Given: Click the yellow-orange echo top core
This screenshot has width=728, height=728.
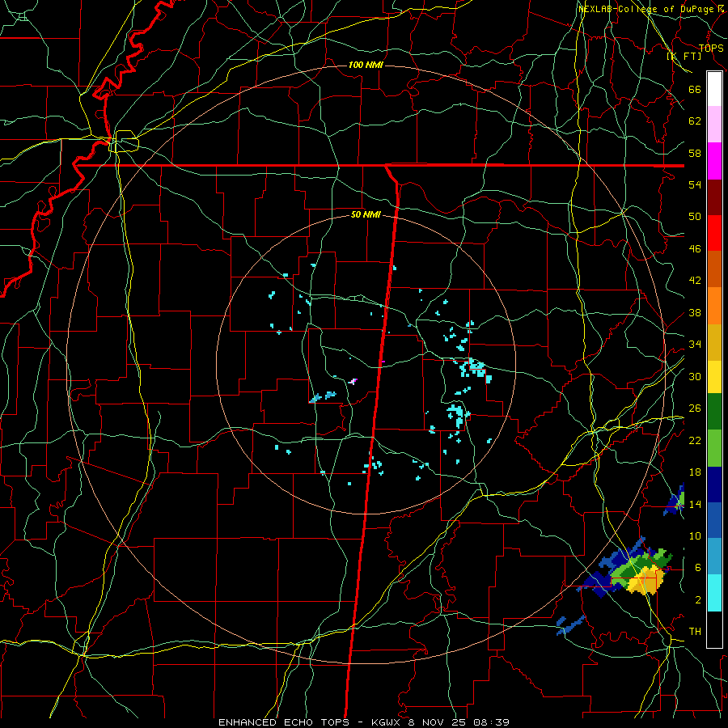Looking at the screenshot, I should (x=645, y=582).
